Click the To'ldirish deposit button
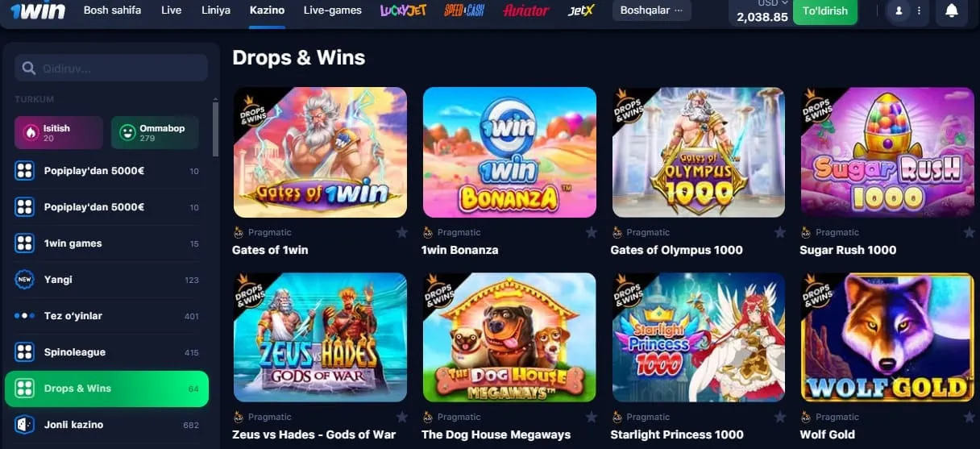Screen dimensions: 980x449 (824, 11)
